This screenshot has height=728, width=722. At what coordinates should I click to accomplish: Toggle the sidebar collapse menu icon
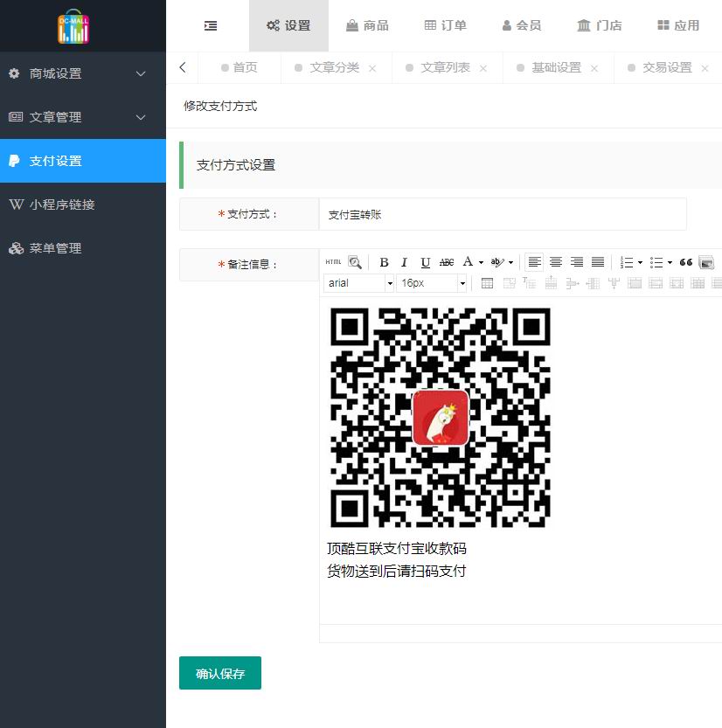click(x=211, y=25)
